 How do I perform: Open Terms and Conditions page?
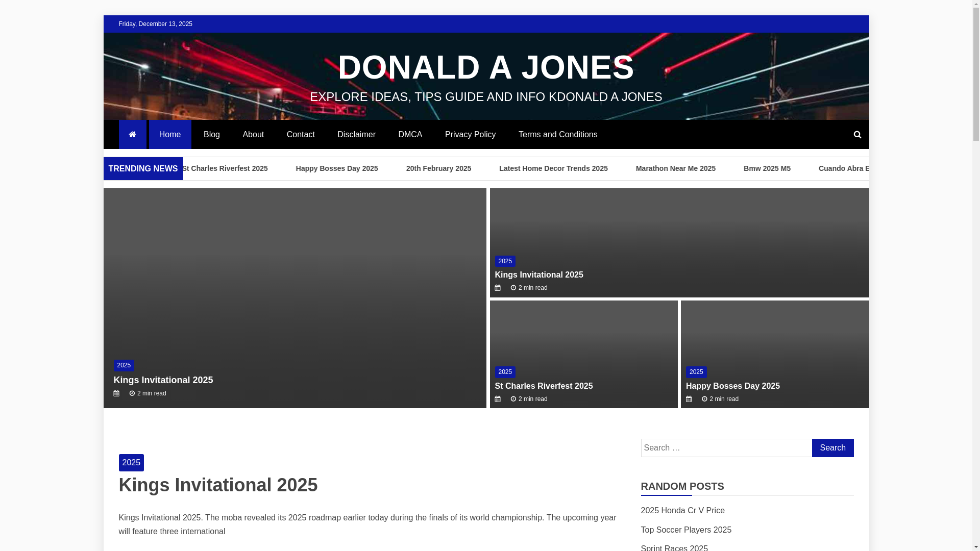(x=558, y=135)
